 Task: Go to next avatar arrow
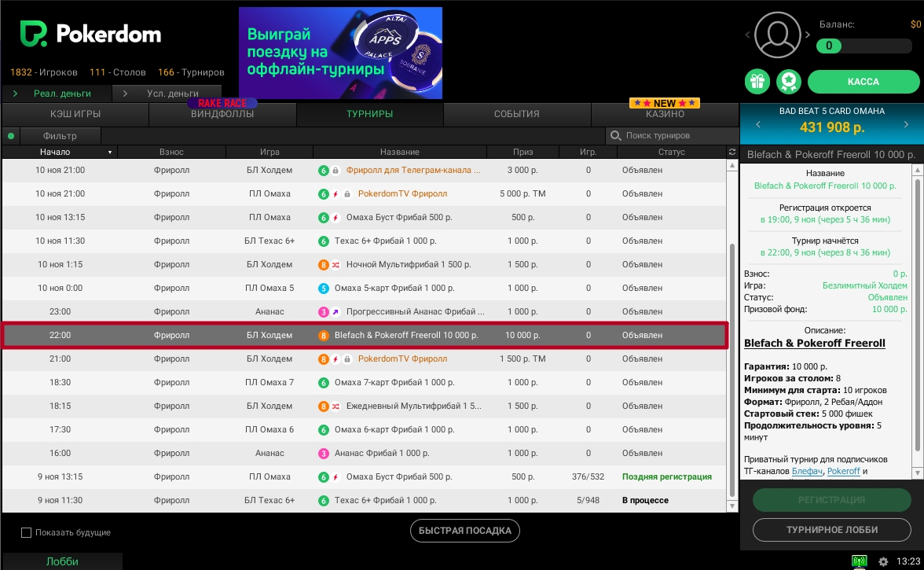coord(808,35)
